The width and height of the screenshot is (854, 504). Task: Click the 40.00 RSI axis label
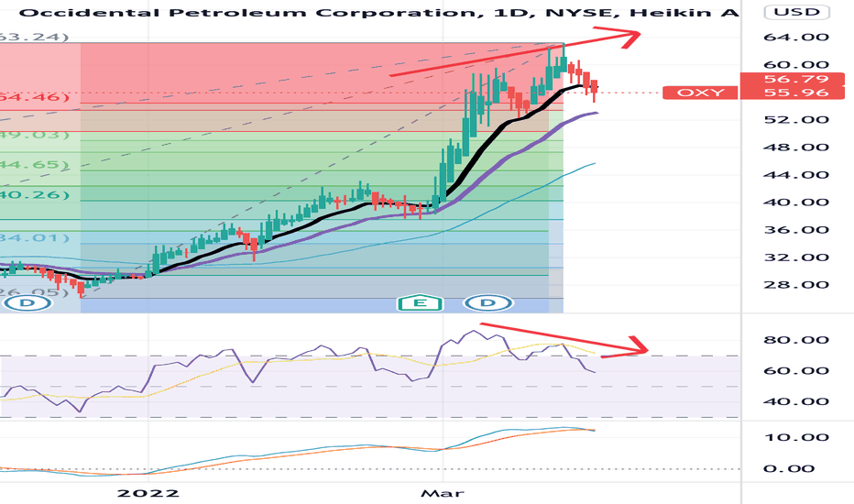point(796,401)
